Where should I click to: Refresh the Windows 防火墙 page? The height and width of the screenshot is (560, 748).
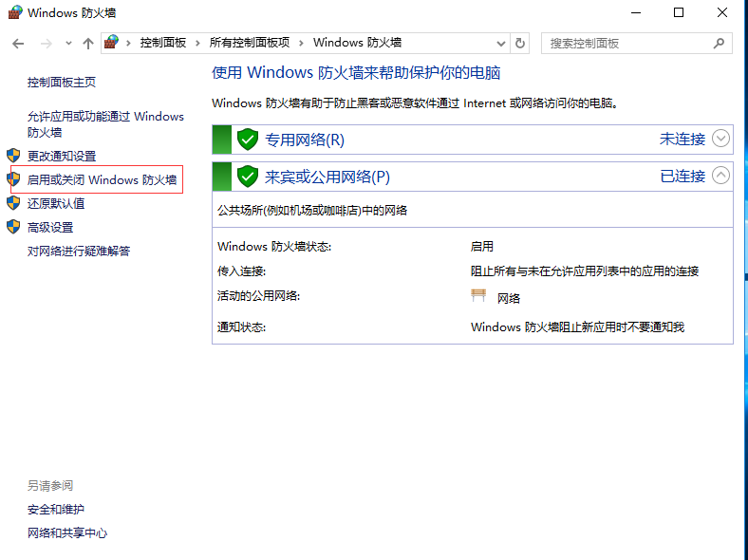click(520, 44)
